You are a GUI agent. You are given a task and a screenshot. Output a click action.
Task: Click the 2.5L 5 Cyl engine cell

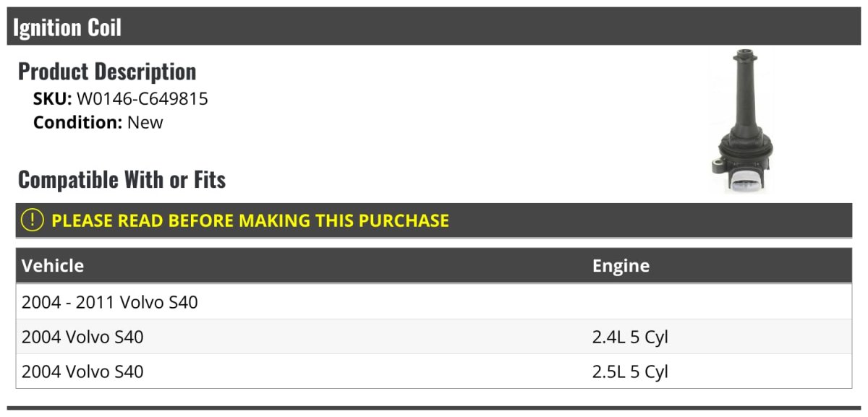pyautogui.click(x=630, y=371)
